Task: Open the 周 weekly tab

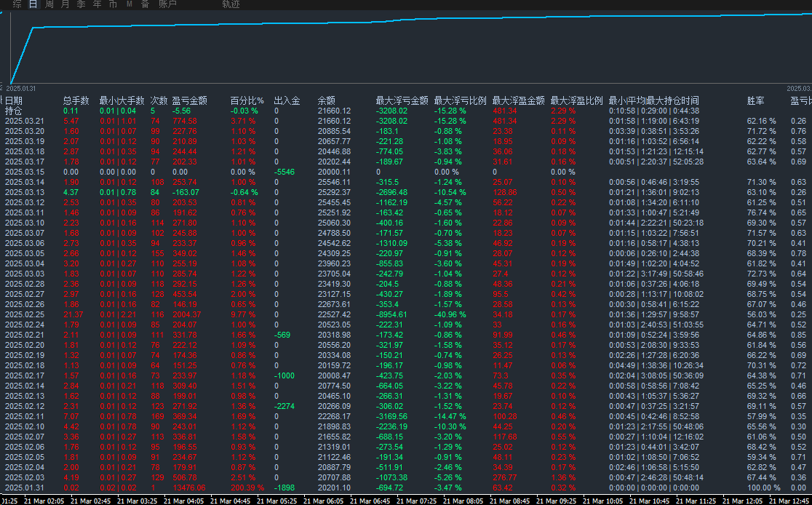Action: pyautogui.click(x=49, y=4)
